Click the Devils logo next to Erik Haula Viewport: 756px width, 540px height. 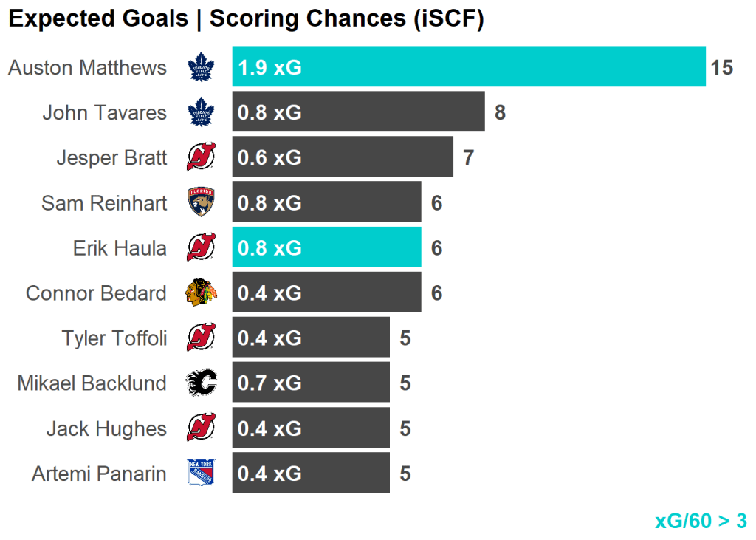(200, 247)
